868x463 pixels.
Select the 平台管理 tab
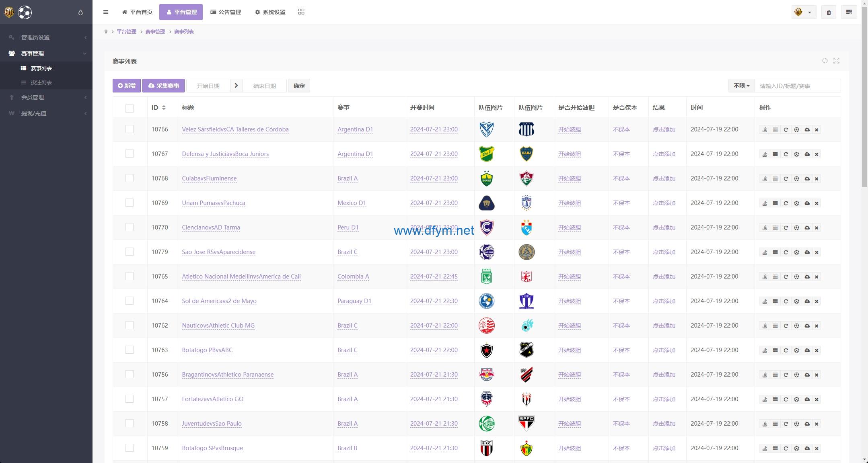181,12
